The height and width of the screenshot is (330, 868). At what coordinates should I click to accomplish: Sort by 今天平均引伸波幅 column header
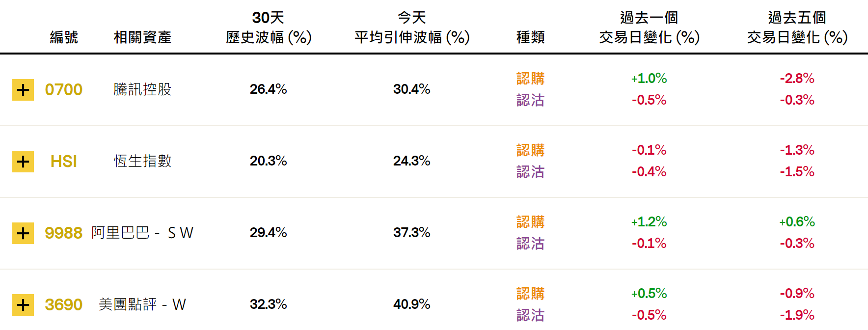(412, 27)
